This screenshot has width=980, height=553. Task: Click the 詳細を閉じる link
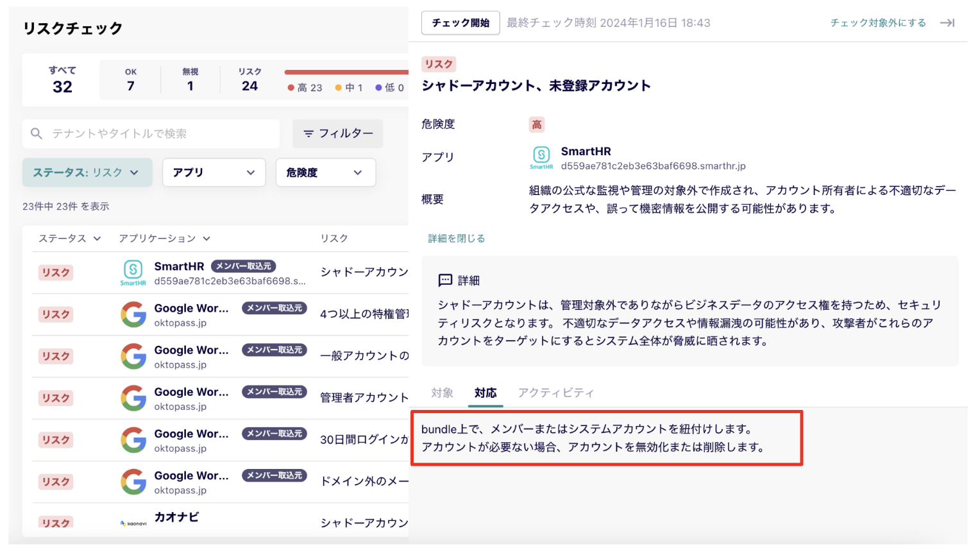457,239
